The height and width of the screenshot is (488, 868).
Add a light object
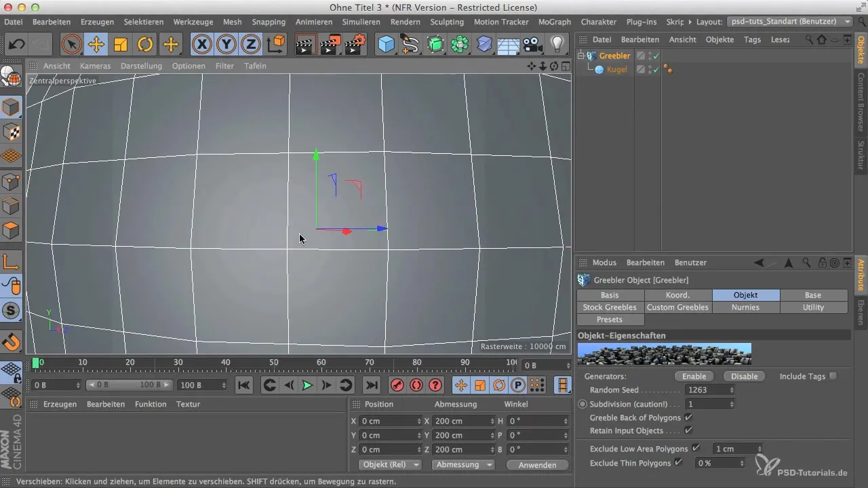[557, 45]
